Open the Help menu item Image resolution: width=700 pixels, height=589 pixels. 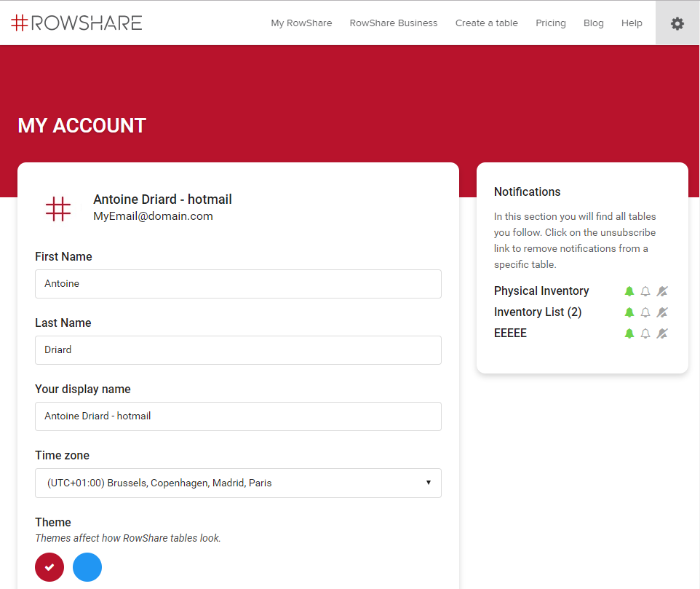[x=632, y=23]
